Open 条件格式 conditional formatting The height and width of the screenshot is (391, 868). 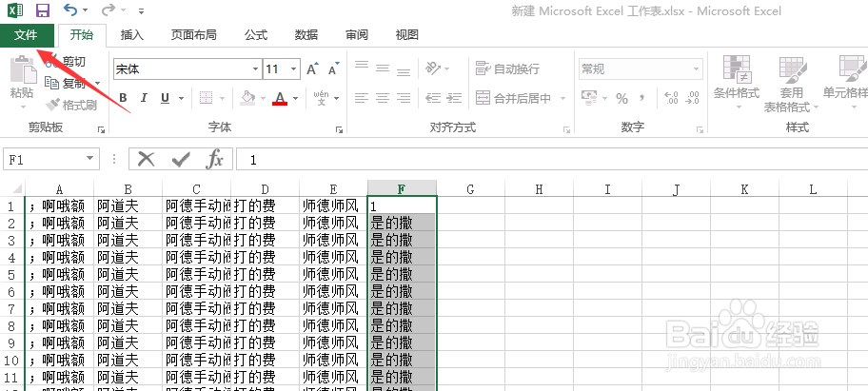pyautogui.click(x=737, y=82)
